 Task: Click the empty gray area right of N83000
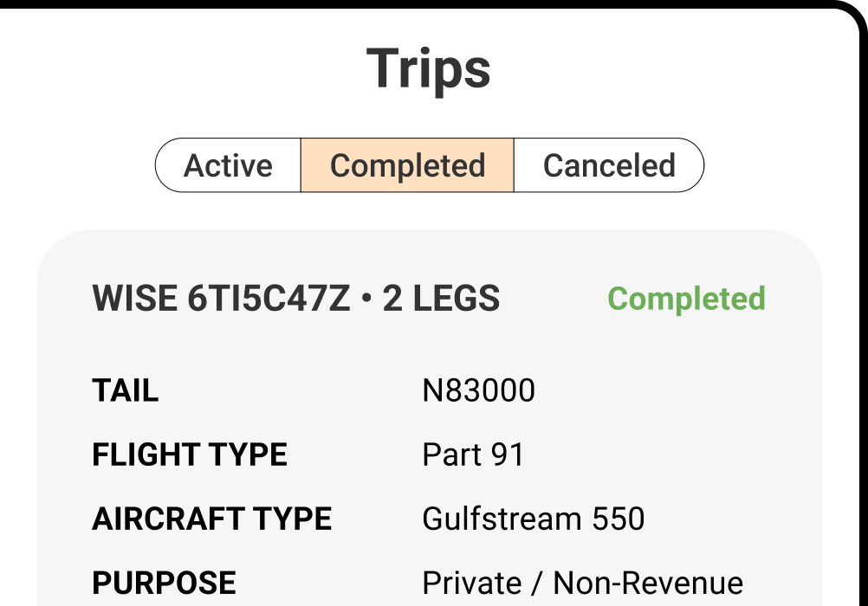tap(676, 391)
